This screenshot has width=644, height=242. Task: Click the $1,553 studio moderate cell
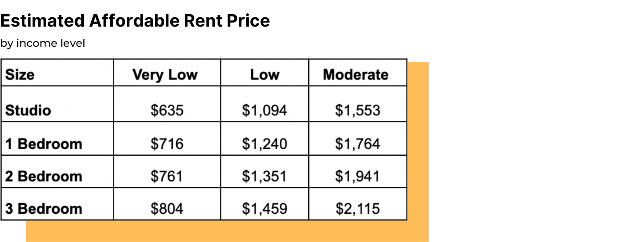(x=358, y=110)
